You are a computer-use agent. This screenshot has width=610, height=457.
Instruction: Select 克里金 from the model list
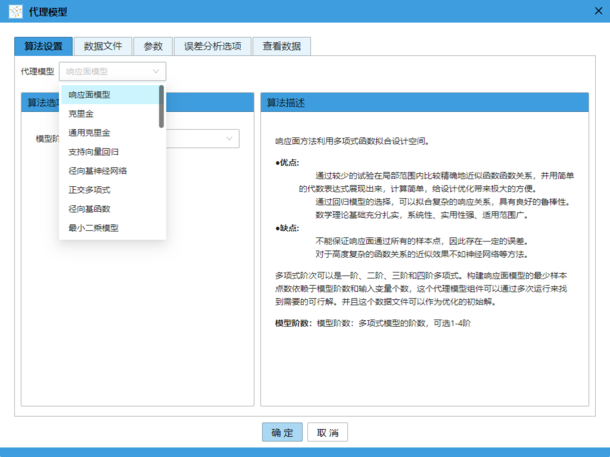110,114
